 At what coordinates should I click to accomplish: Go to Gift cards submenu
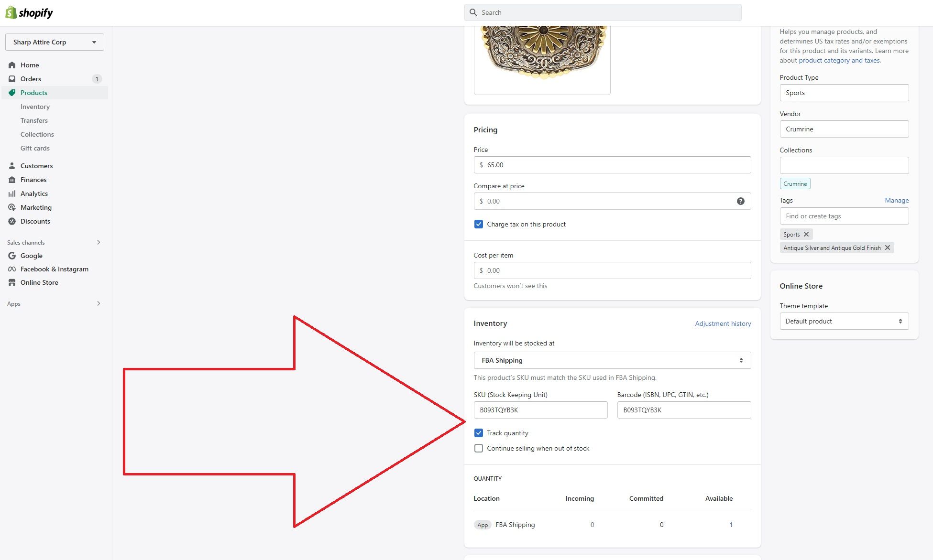point(35,148)
